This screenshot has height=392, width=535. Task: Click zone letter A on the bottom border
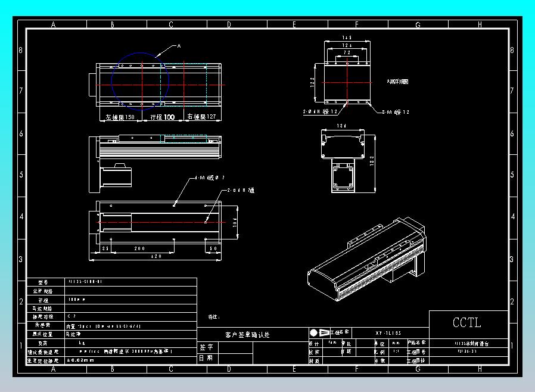tap(53, 369)
